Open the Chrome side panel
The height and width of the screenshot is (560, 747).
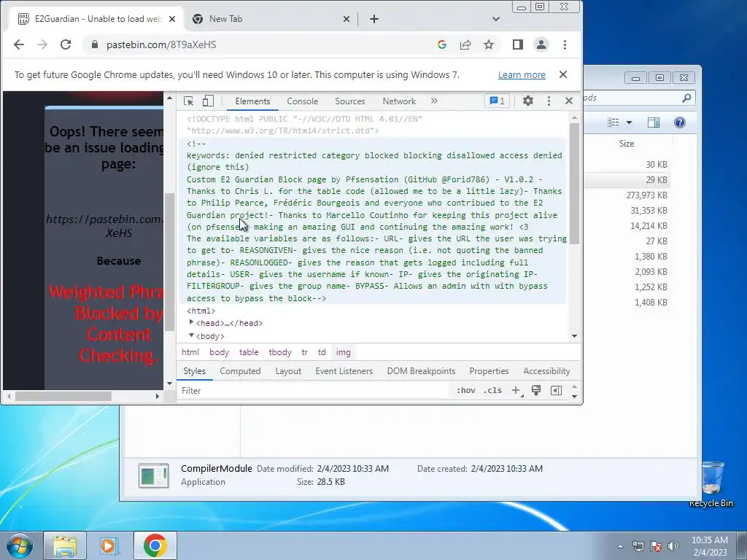coord(518,44)
